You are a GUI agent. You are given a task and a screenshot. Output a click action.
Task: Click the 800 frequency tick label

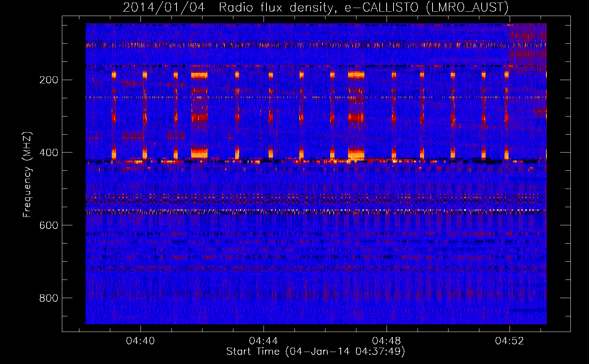point(49,298)
